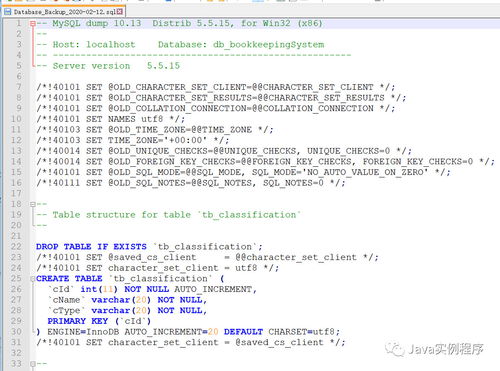Click the save-state disk icon on the tab

coord(8,12)
